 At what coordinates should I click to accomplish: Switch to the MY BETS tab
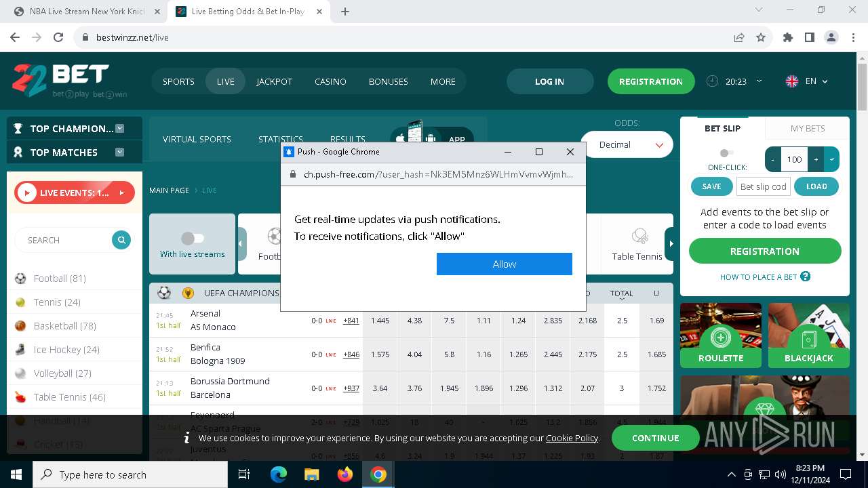tap(807, 128)
